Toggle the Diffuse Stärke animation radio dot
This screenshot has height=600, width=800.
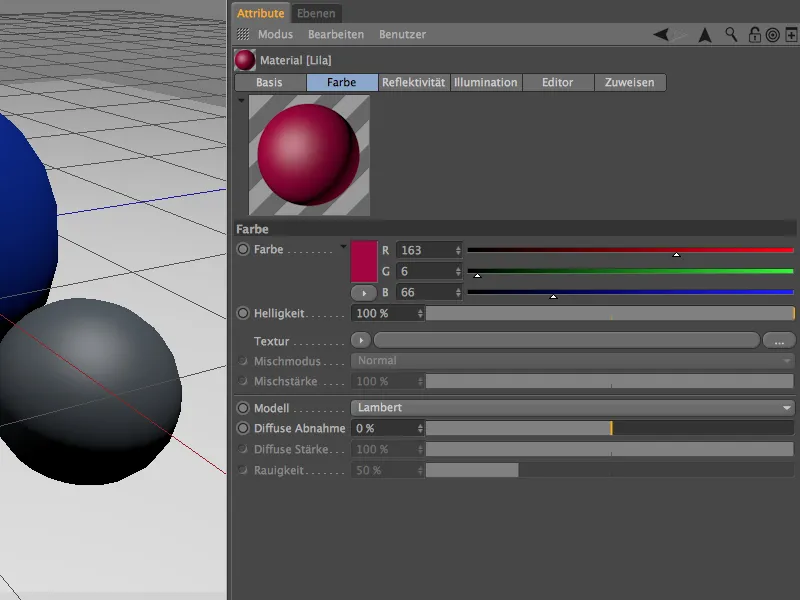pyautogui.click(x=243, y=449)
